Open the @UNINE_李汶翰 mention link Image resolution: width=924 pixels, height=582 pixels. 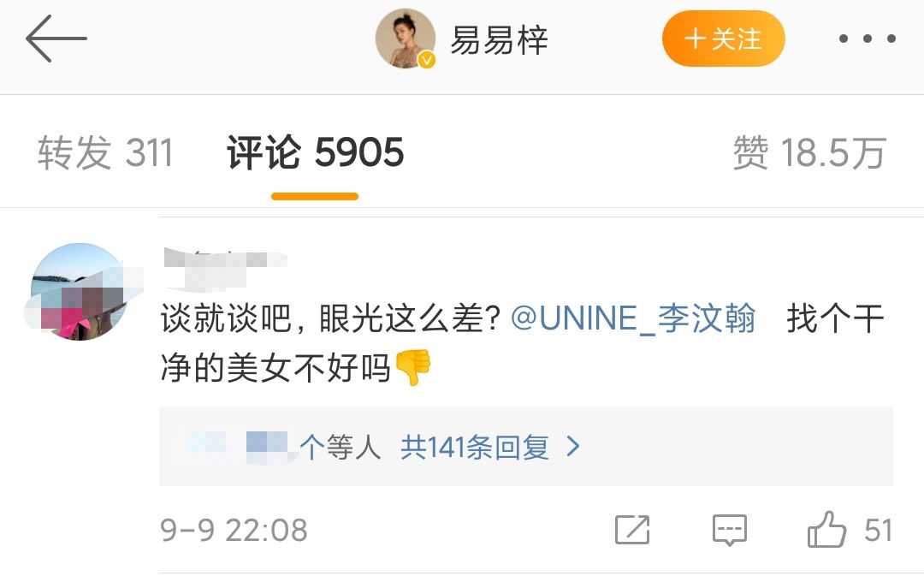click(633, 320)
